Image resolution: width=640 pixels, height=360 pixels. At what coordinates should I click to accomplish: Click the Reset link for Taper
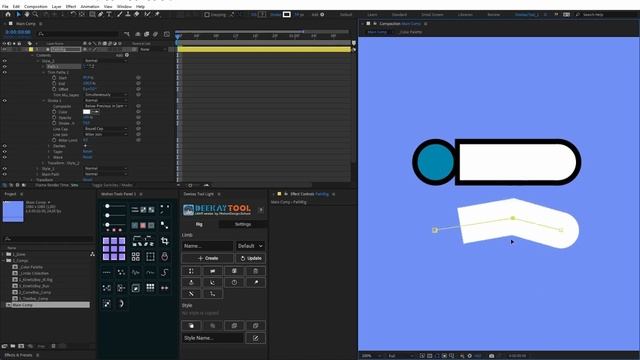87,151
